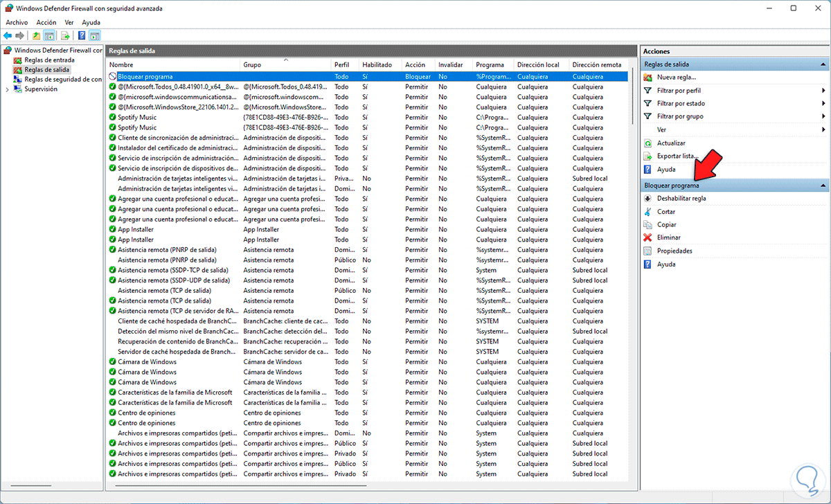Sort by the Acción column header
This screenshot has height=504, width=831.
(419, 64)
